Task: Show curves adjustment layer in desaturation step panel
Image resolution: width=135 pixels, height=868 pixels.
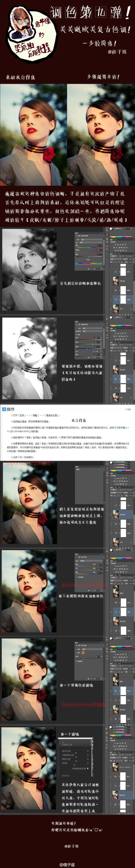Action: [111, 271]
